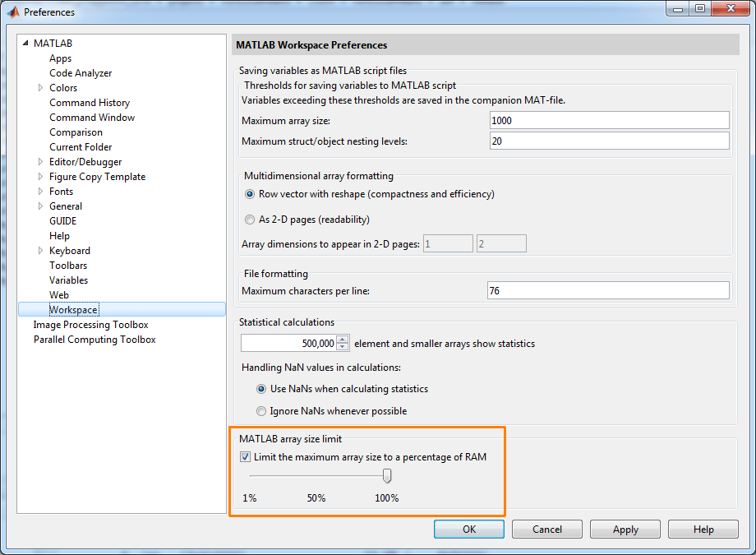Choose Ignore NaNs whenever possible
This screenshot has height=555, width=756.
pyautogui.click(x=260, y=410)
